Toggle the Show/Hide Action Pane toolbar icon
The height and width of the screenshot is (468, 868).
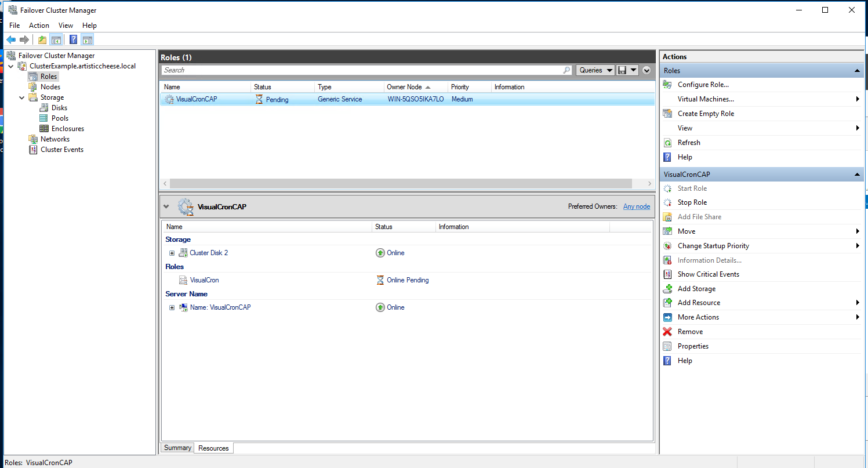click(x=88, y=39)
